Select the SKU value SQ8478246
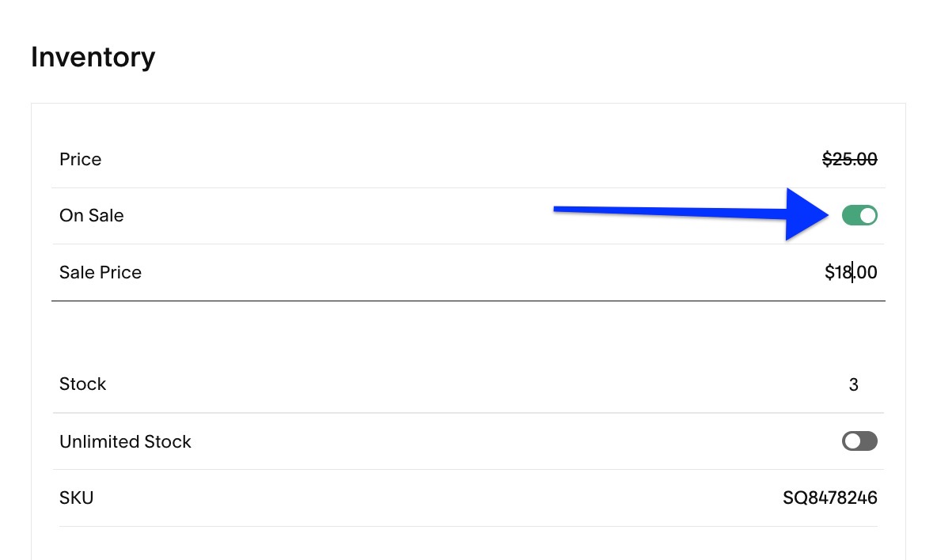This screenshot has width=937, height=560. coord(829,498)
